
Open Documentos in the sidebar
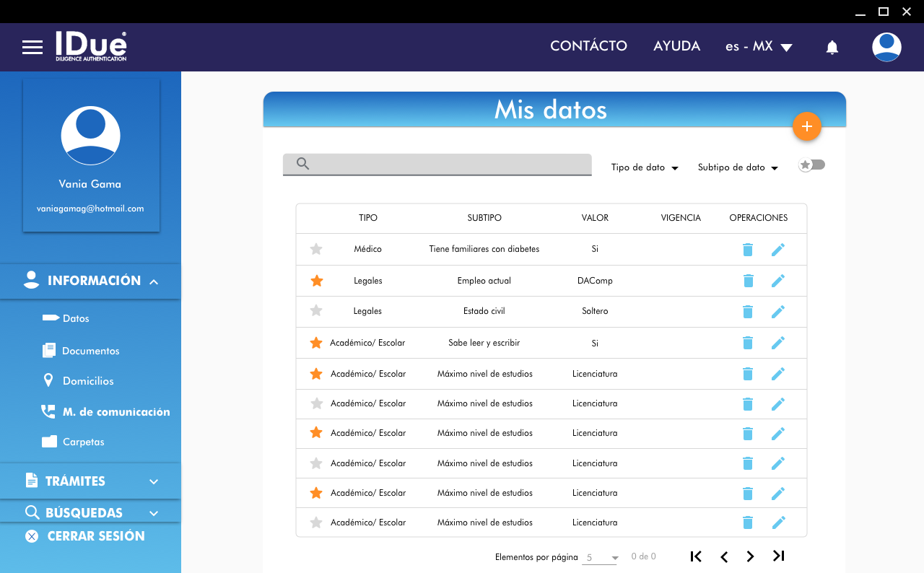coord(90,351)
